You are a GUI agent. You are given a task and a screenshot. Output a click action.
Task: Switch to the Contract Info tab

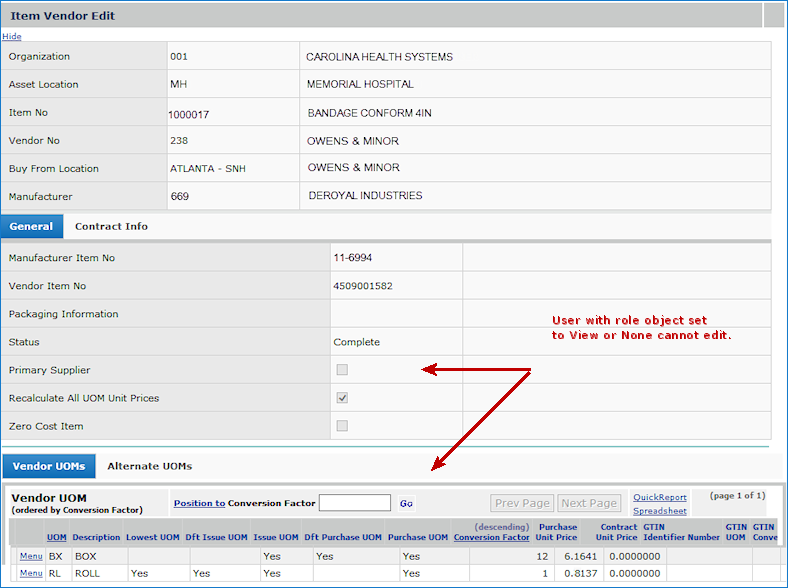(x=111, y=226)
